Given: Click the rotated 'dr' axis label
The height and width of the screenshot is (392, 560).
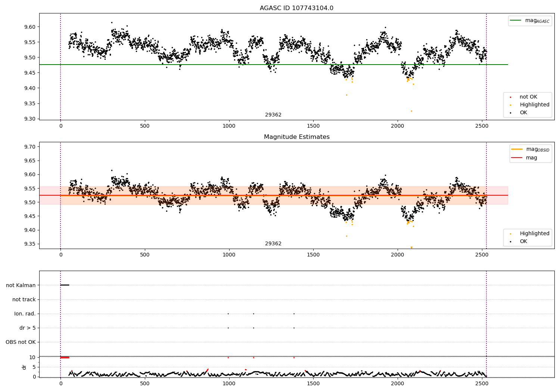Looking at the screenshot, I should pyautogui.click(x=24, y=367).
